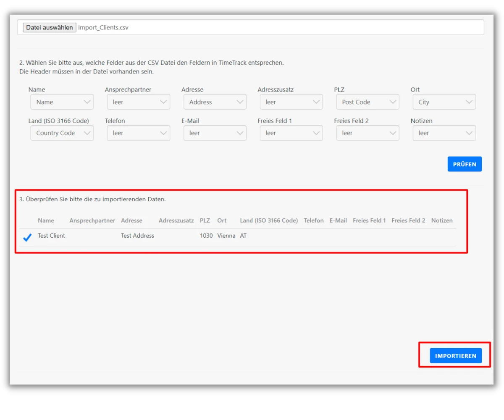Viewport: 504px width, 420px height.
Task: Open the Freies Feld 1 dropdown
Action: click(x=291, y=133)
